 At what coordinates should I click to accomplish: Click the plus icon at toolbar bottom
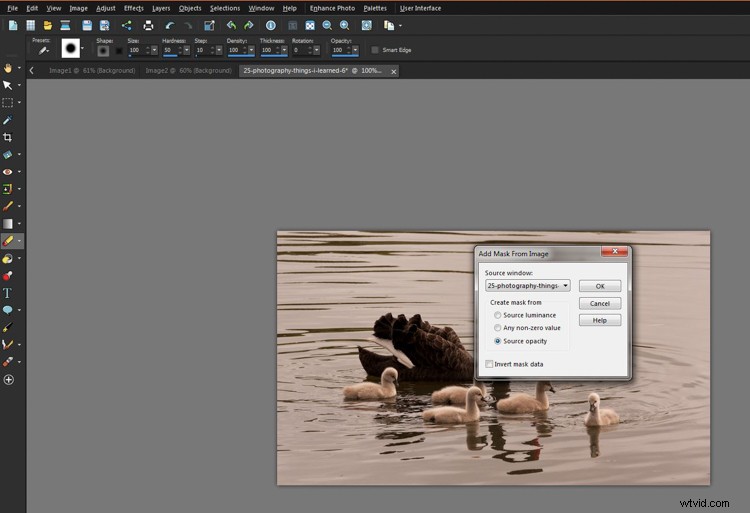[x=9, y=380]
